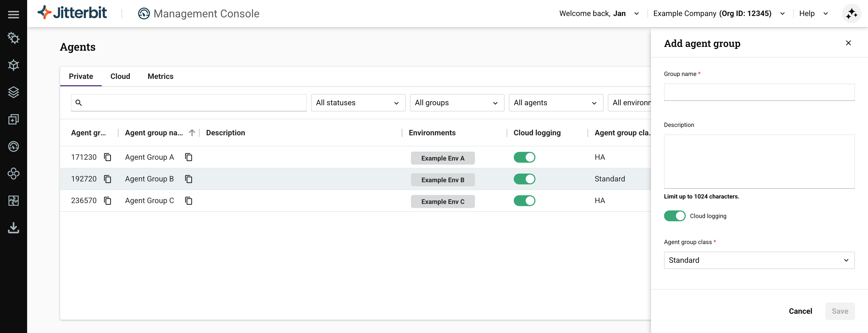Sort by Agent group name arrow
Image resolution: width=868 pixels, height=333 pixels.
pyautogui.click(x=192, y=133)
